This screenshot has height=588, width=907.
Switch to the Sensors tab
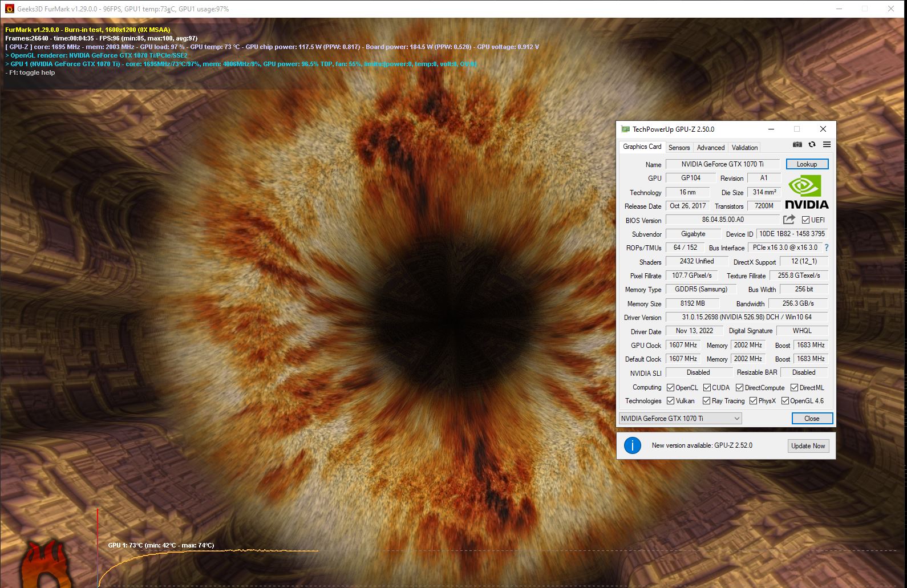coord(679,148)
